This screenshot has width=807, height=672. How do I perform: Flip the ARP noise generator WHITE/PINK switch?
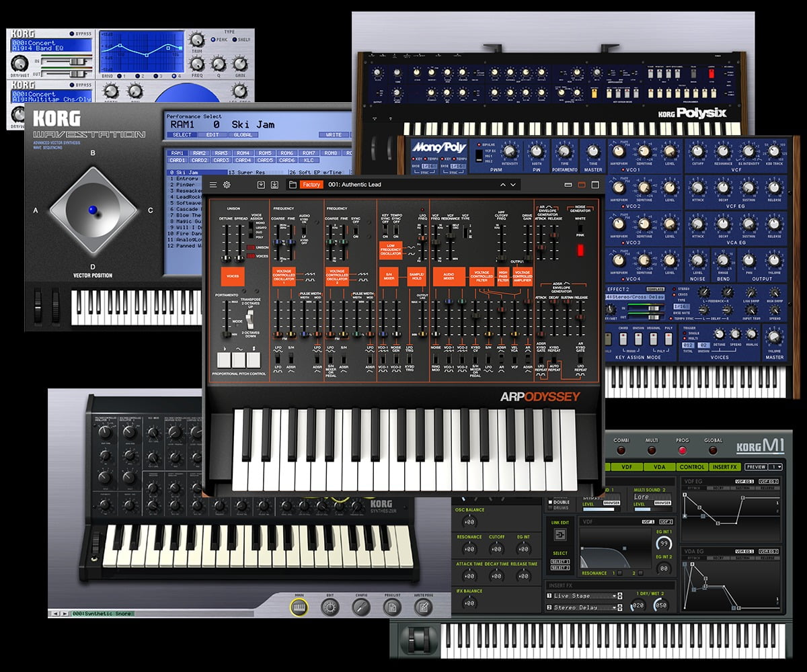tap(580, 228)
